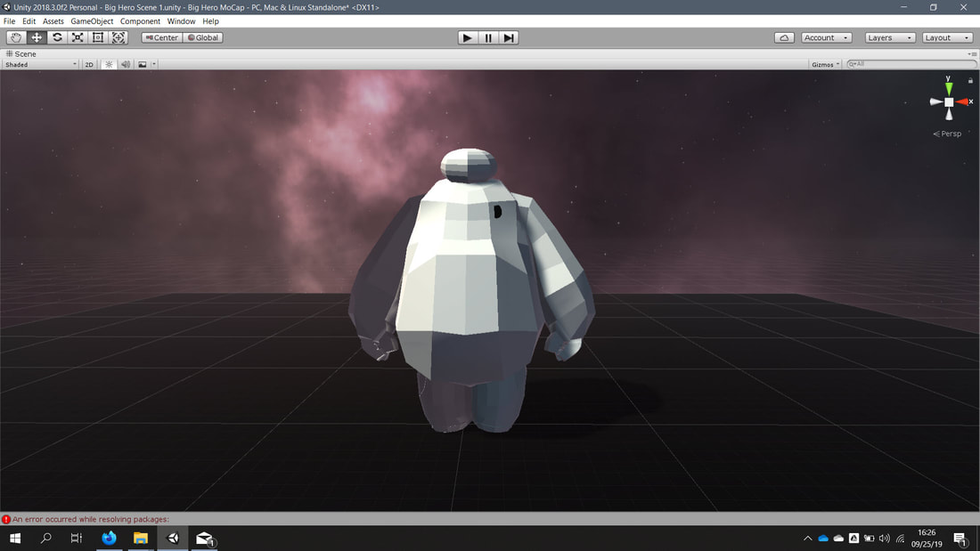
Task: Open Wi-Fi network settings
Action: tap(900, 538)
